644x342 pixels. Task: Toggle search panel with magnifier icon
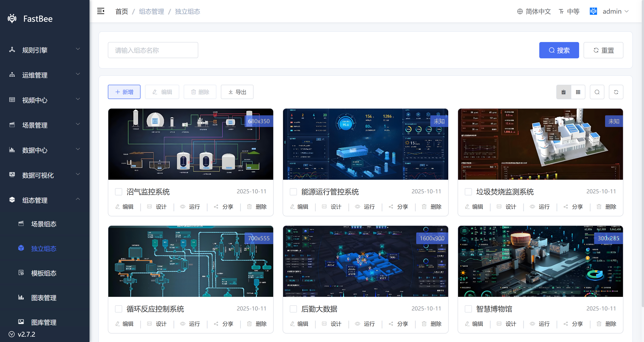pyautogui.click(x=597, y=92)
